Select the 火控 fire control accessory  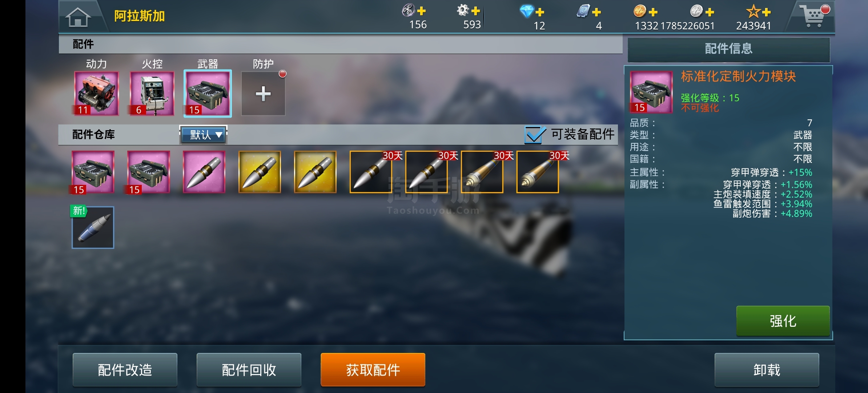(x=152, y=94)
